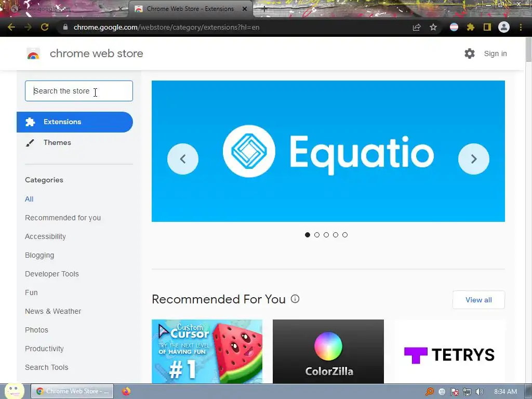
Task: Open web store settings gear
Action: pyautogui.click(x=470, y=54)
